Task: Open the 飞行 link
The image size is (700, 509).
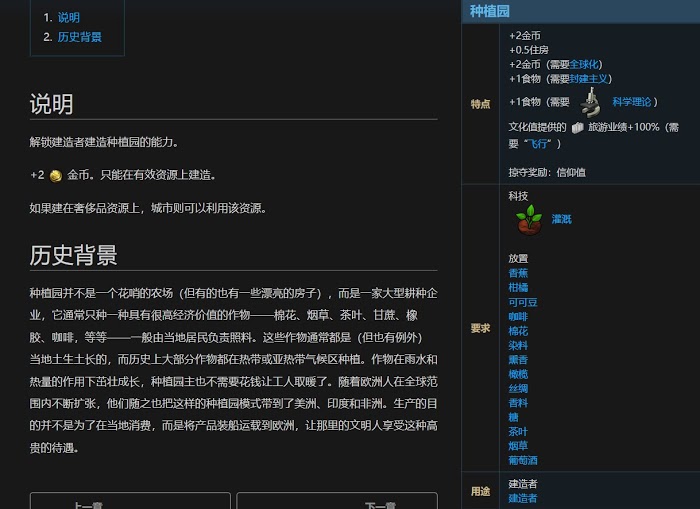Action: pyautogui.click(x=538, y=144)
